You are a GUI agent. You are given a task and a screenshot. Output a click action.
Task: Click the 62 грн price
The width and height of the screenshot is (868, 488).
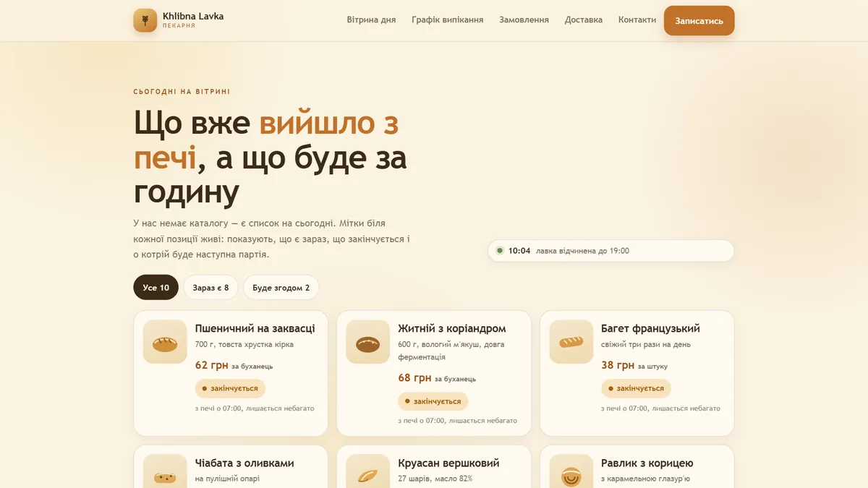click(212, 366)
